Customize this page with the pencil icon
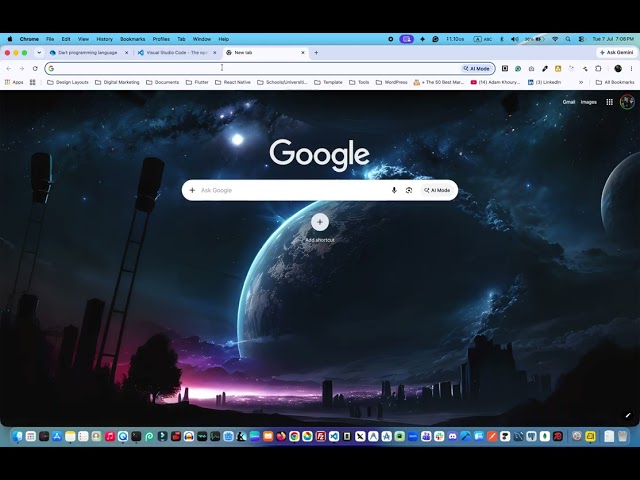This screenshot has height=480, width=640. coord(628,416)
